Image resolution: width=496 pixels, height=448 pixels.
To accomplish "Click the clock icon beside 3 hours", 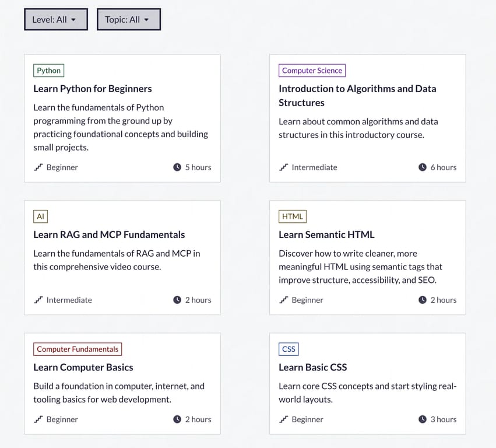I will click(x=423, y=419).
